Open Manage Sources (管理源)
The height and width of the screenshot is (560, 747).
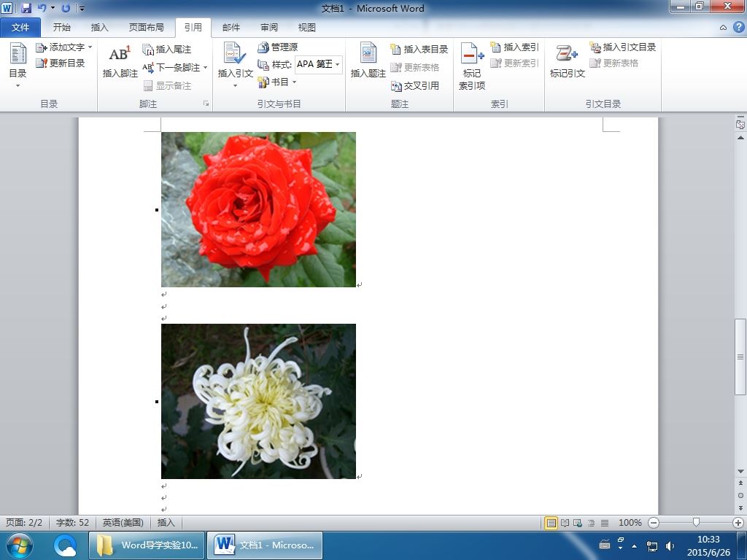pyautogui.click(x=278, y=47)
